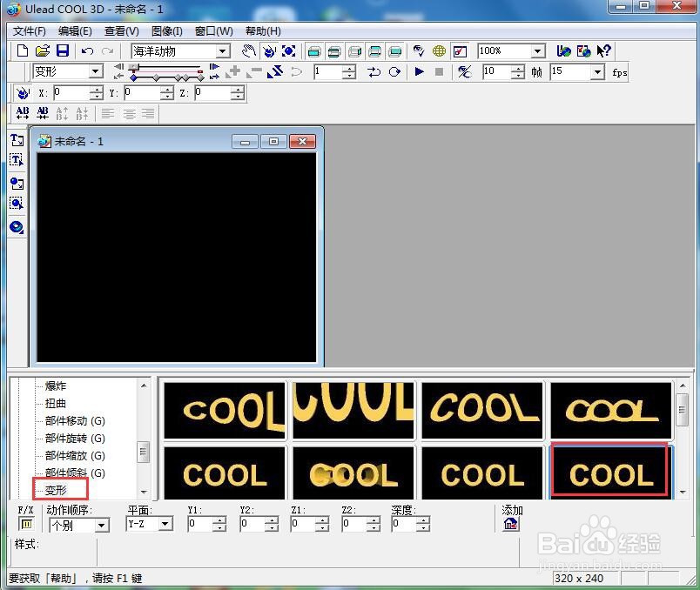Click the Play animation button

tap(419, 71)
